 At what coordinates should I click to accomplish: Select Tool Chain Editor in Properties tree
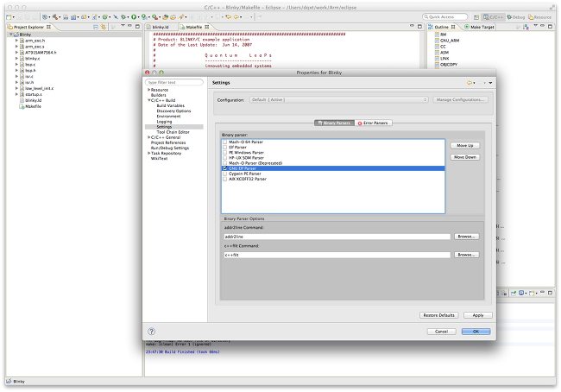(173, 132)
